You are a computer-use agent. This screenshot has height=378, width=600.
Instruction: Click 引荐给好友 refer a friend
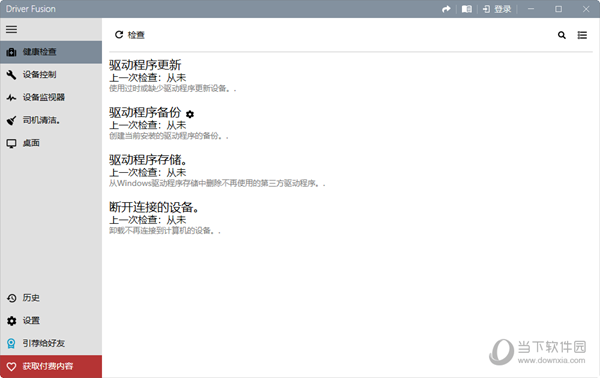point(51,343)
